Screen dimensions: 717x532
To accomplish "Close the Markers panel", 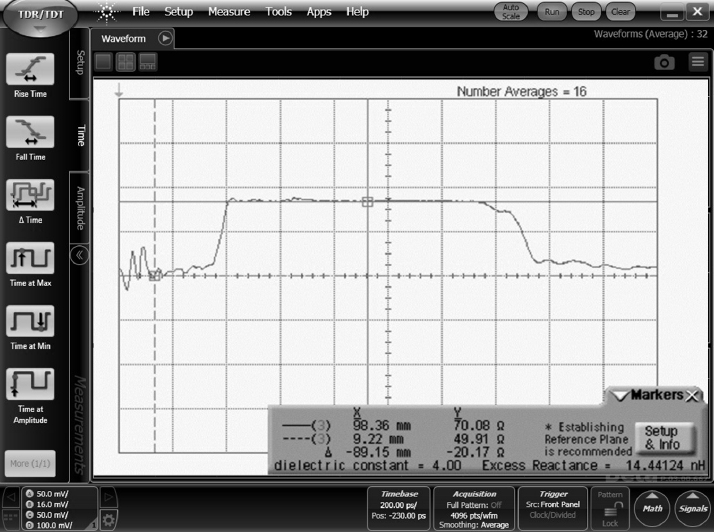I will tap(693, 396).
